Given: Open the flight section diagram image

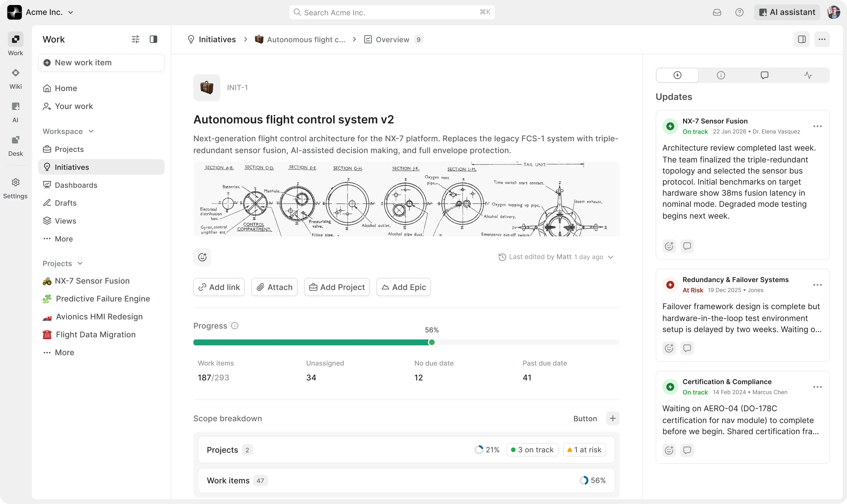Looking at the screenshot, I should [x=406, y=199].
